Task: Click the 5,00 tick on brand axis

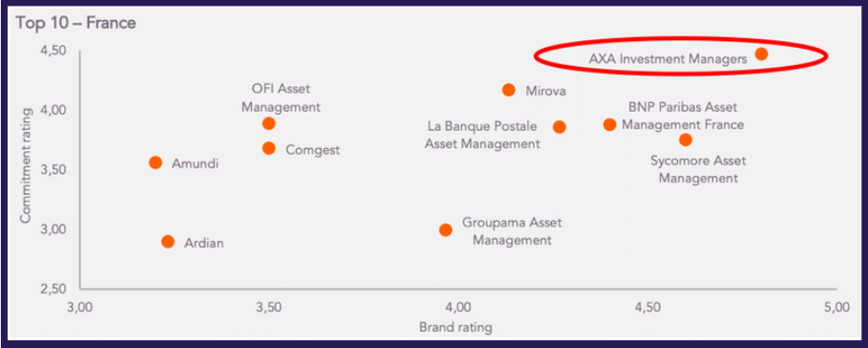Action: click(836, 307)
